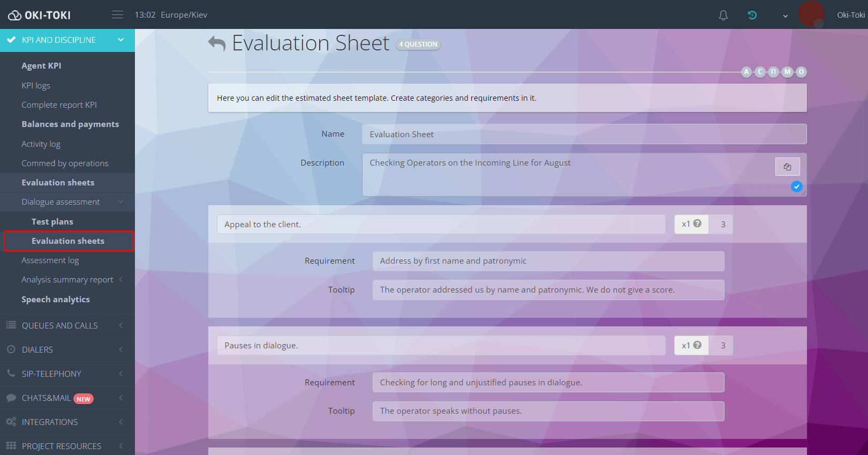Click the user avatar circle

pos(811,14)
